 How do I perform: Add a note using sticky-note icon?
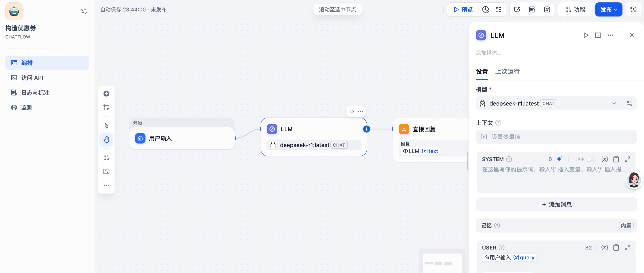tap(106, 108)
